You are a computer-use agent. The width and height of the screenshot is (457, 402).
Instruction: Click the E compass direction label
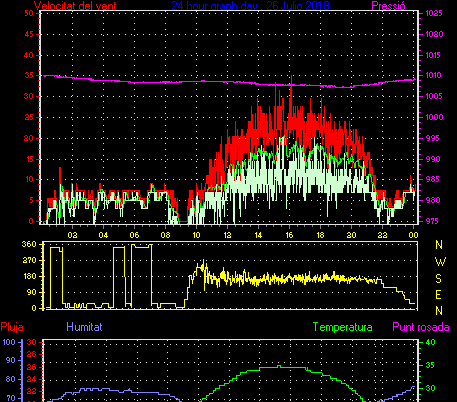click(x=439, y=295)
